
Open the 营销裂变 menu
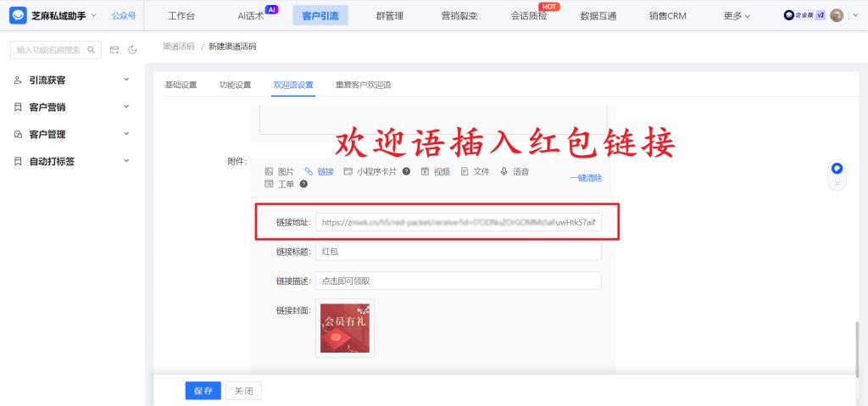pos(459,15)
